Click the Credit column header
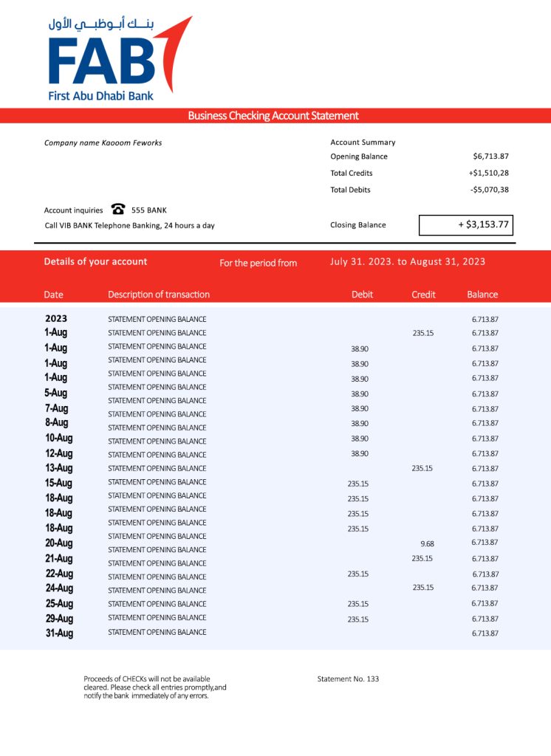Screen dimensions: 551x756 point(423,295)
